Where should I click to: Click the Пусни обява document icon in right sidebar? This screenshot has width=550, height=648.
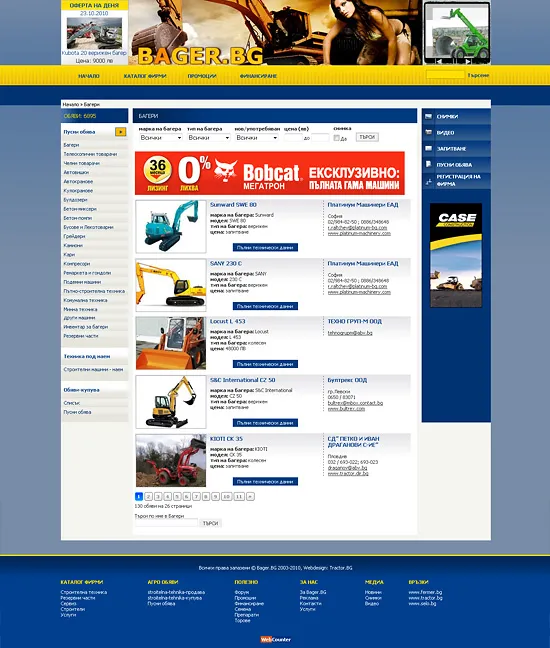tap(429, 164)
